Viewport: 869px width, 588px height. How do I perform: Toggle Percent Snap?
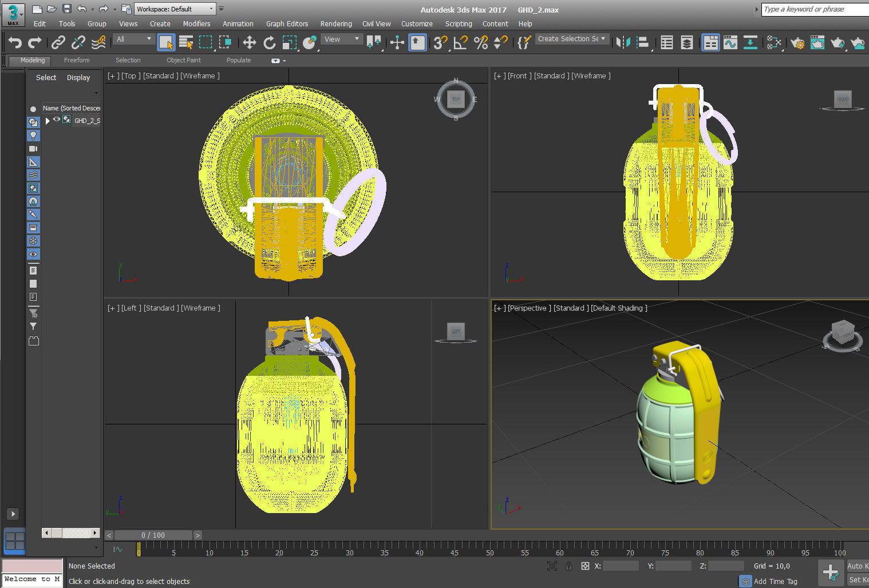point(481,42)
